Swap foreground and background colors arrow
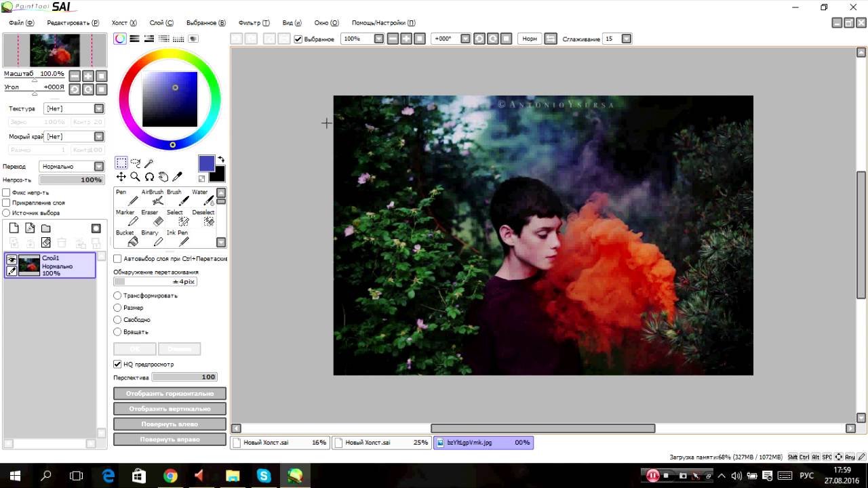The image size is (868, 488). pyautogui.click(x=220, y=160)
